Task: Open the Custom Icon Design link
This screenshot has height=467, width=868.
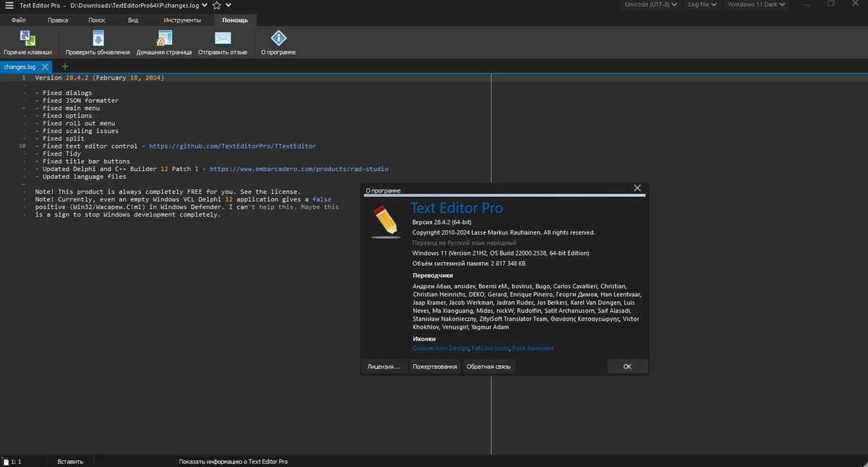Action: click(x=441, y=348)
